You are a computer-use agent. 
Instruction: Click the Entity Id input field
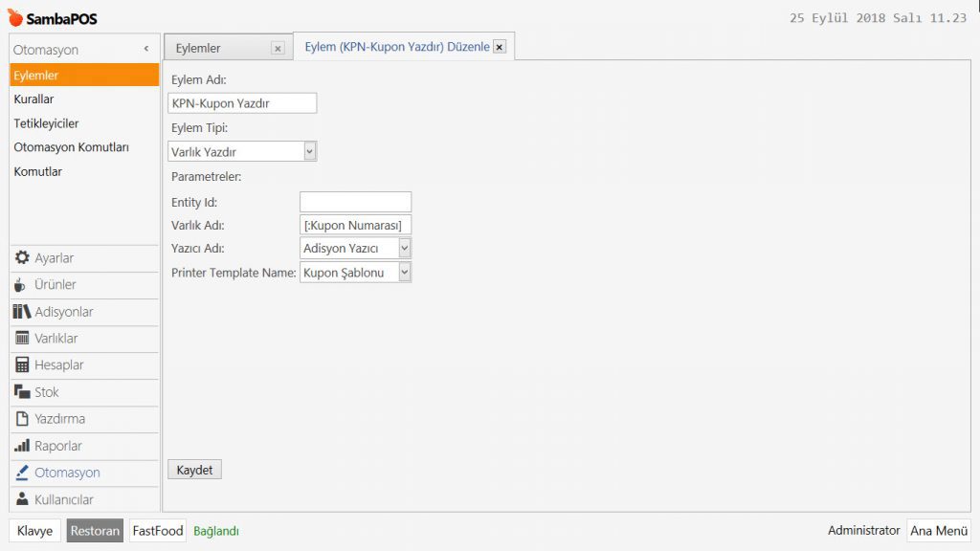tap(355, 202)
